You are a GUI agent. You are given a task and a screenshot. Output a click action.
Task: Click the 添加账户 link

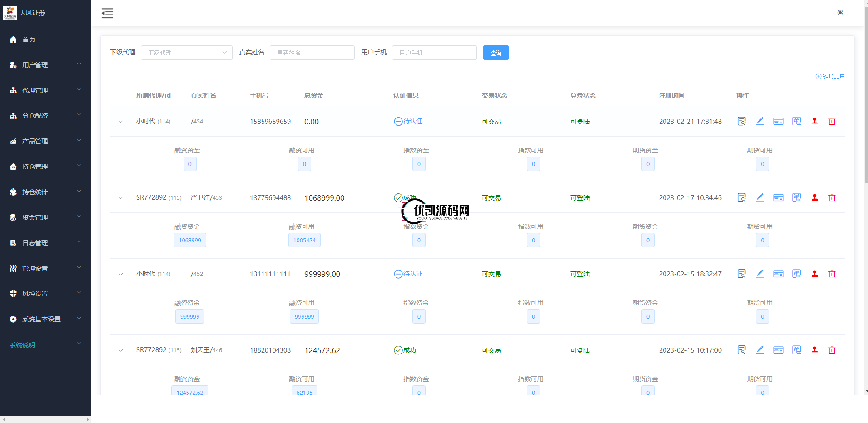(x=830, y=76)
